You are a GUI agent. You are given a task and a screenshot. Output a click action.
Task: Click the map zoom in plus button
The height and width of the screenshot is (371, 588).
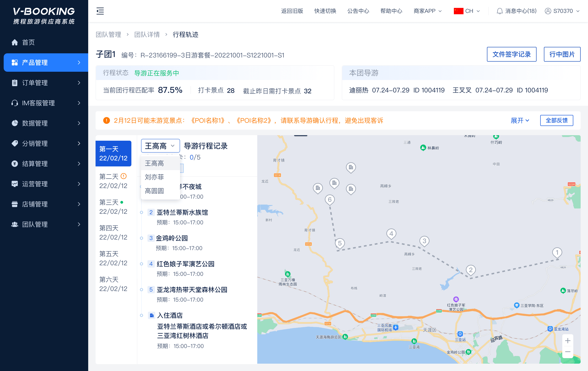tap(568, 340)
